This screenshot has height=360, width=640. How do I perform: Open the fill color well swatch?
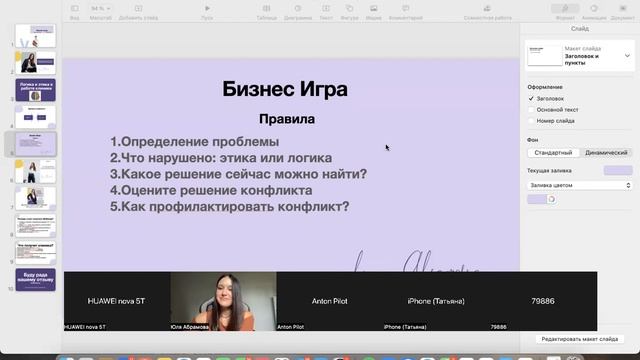point(537,199)
